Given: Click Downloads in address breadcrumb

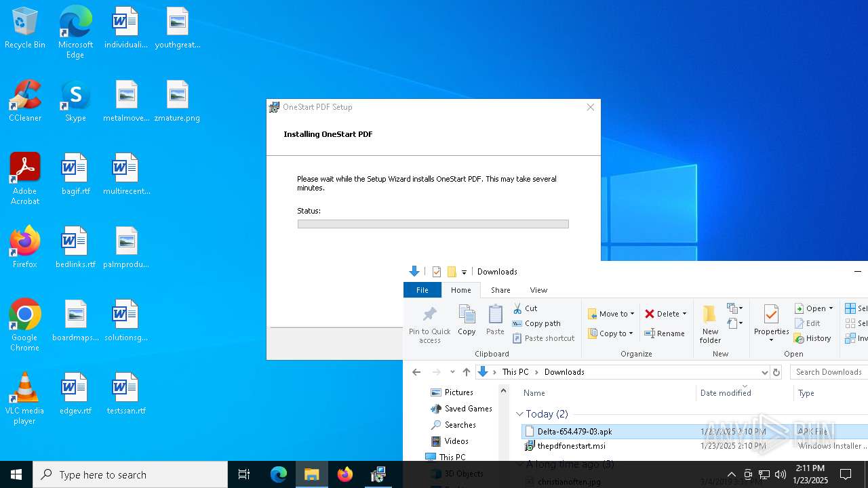Looking at the screenshot, I should click(x=564, y=372).
